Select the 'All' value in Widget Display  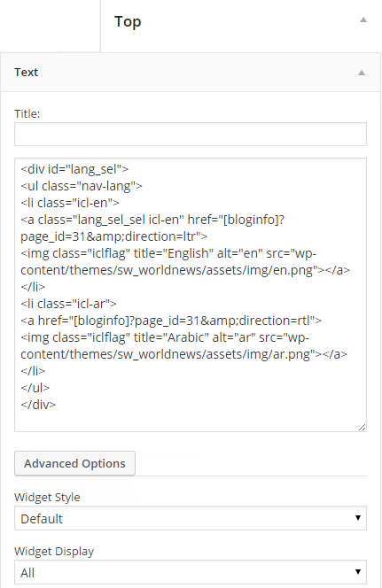coord(27,573)
